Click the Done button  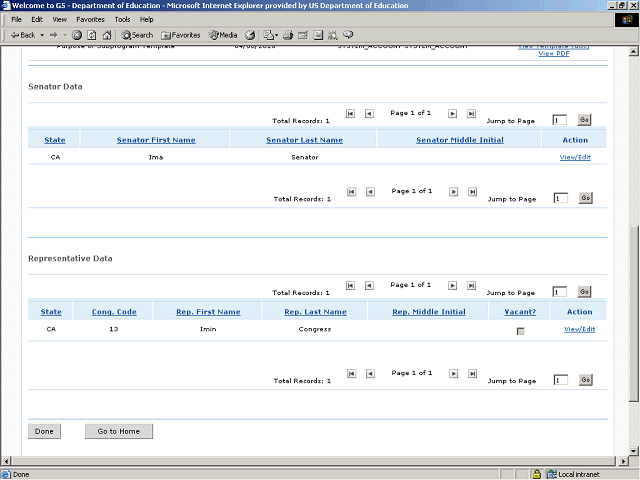44,431
